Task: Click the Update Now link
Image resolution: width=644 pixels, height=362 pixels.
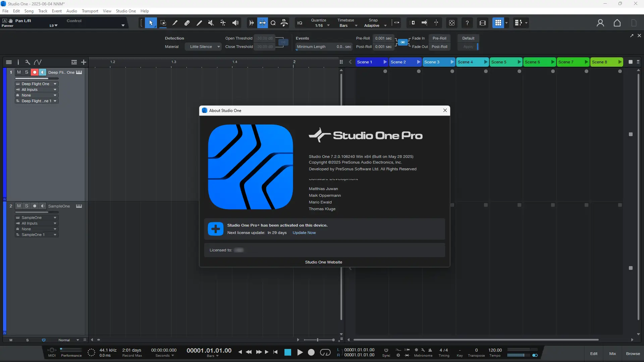Action: tap(304, 233)
